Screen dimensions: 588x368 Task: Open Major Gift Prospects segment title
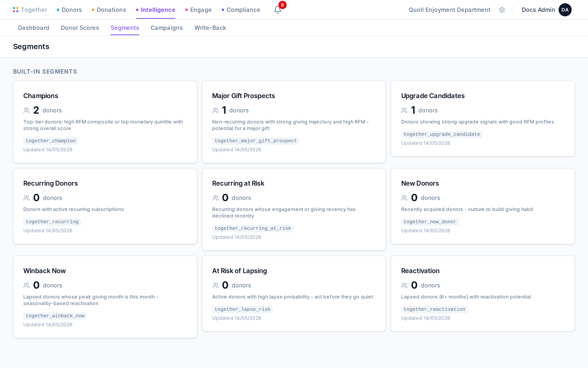(x=243, y=96)
